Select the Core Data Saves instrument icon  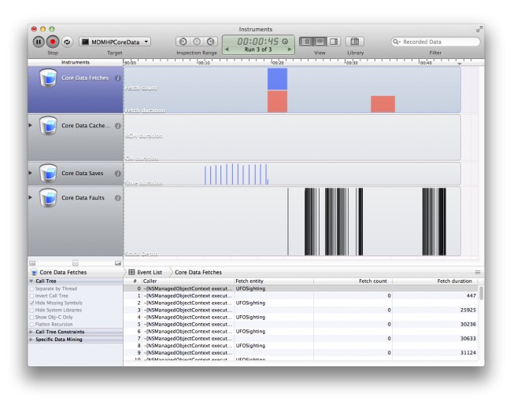tap(48, 173)
